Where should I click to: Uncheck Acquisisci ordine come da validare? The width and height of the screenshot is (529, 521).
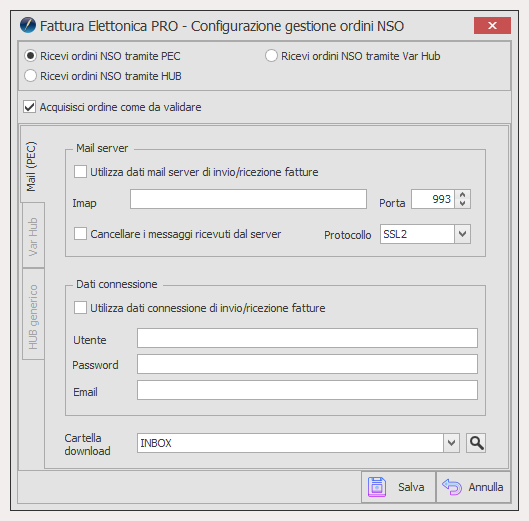(x=29, y=107)
